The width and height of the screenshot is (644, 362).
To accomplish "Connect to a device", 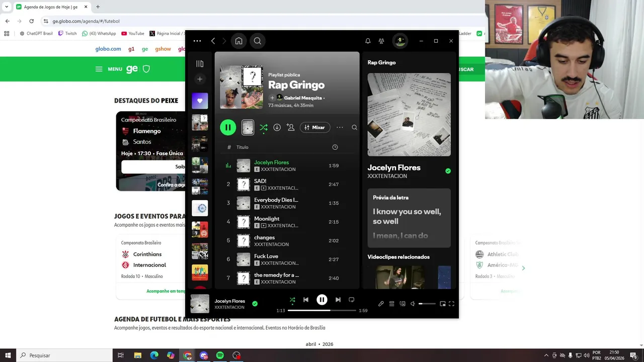I will click(x=403, y=304).
